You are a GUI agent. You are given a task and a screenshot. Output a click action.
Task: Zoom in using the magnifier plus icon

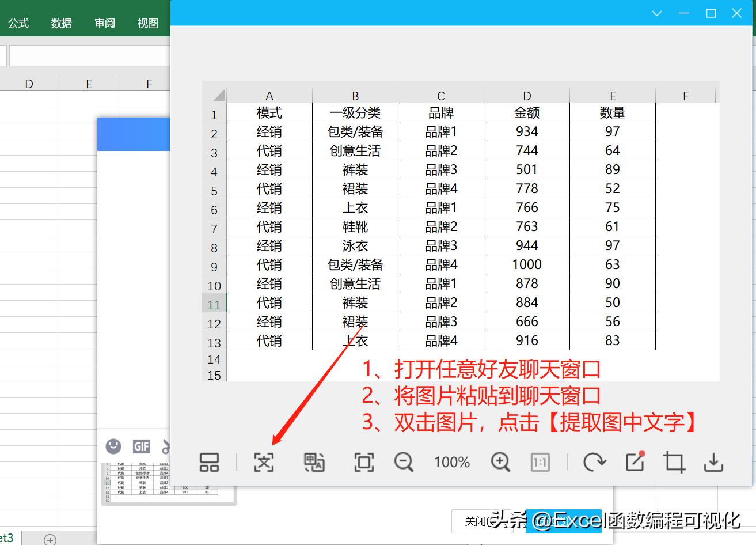[x=499, y=462]
